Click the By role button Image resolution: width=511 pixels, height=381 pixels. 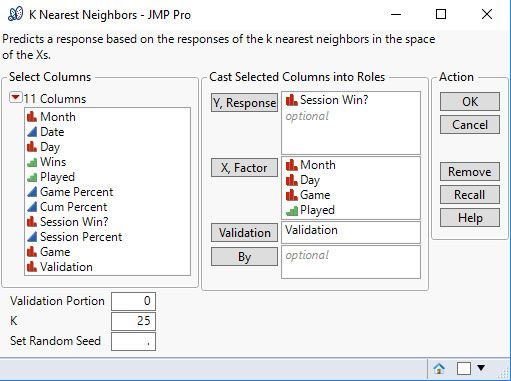pos(244,257)
